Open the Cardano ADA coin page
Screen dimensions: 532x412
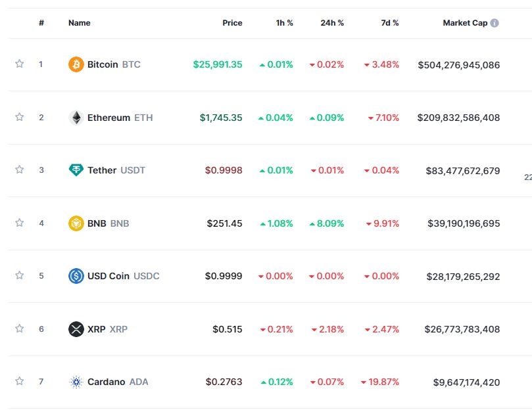click(x=106, y=382)
